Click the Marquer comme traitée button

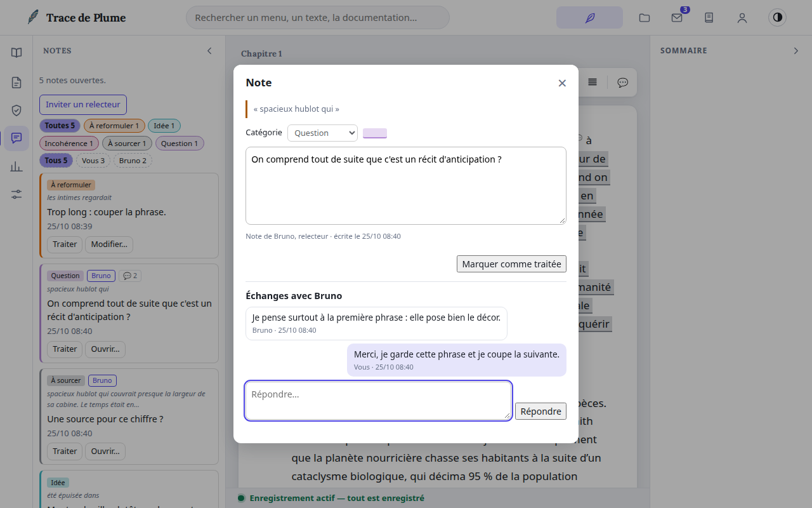tap(511, 264)
